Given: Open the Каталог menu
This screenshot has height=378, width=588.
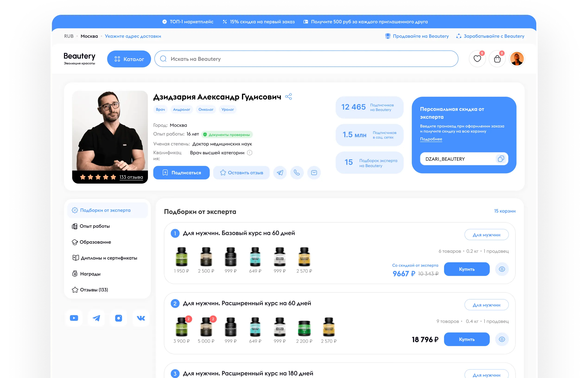Looking at the screenshot, I should (129, 59).
